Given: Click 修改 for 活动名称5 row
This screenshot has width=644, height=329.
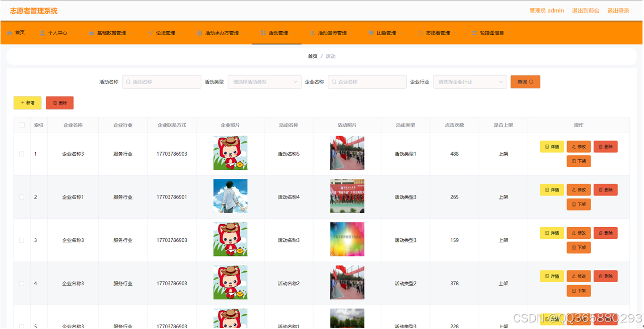Looking at the screenshot, I should click(579, 147).
